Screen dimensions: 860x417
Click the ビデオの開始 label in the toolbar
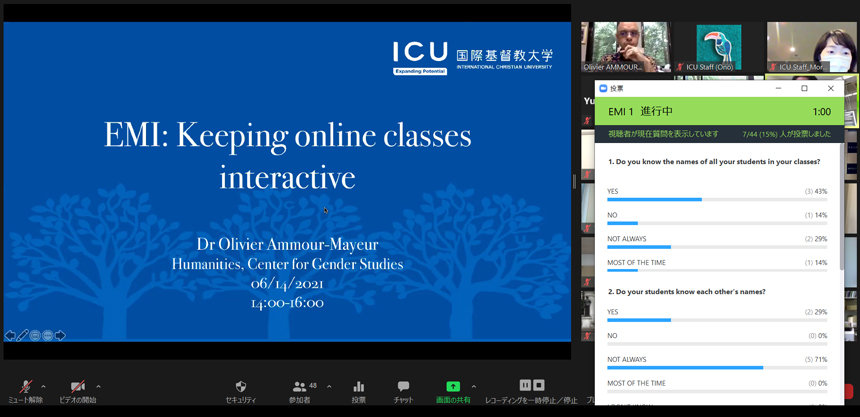(78, 401)
